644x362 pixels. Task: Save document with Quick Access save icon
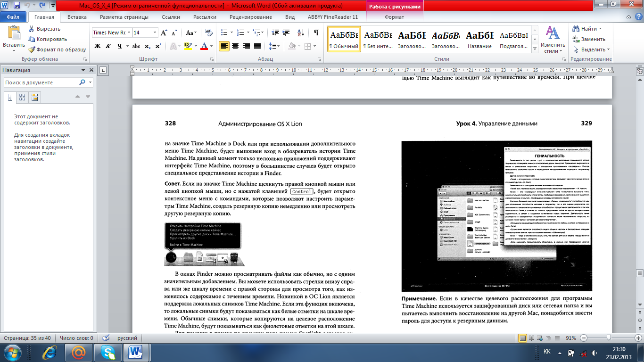click(17, 5)
